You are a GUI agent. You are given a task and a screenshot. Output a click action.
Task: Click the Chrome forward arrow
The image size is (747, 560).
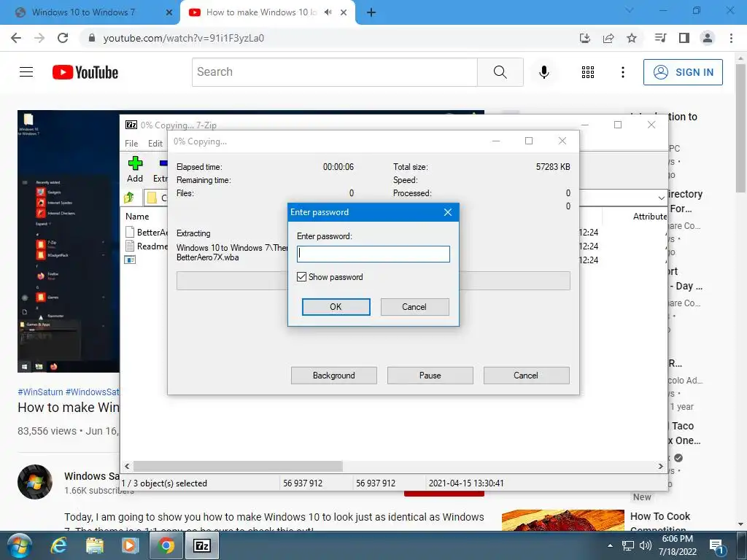[39, 38]
